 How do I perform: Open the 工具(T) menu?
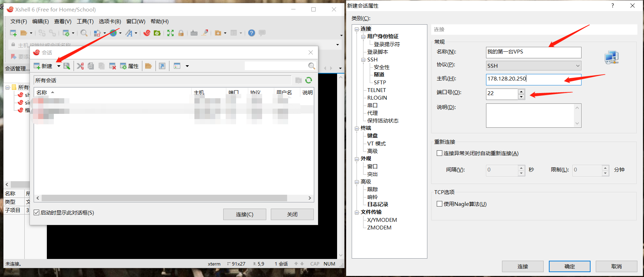(85, 22)
